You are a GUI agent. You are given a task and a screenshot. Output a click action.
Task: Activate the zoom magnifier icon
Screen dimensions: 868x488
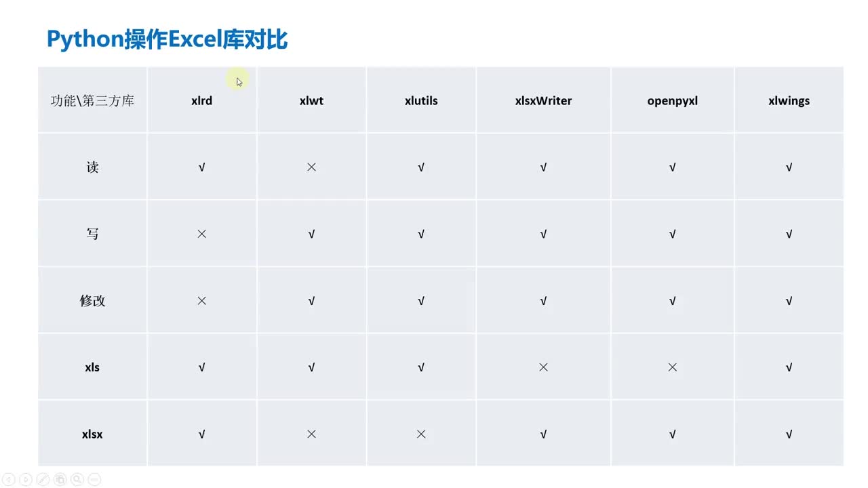pyautogui.click(x=77, y=480)
